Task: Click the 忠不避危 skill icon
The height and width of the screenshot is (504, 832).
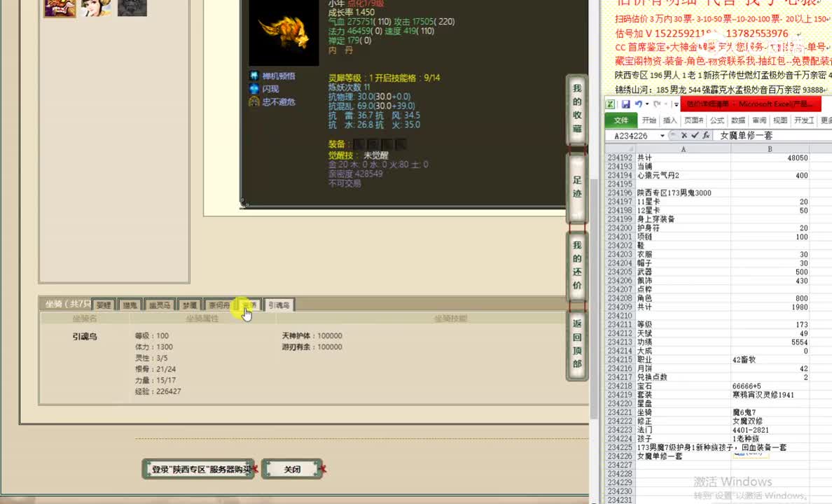Action: pyautogui.click(x=254, y=101)
